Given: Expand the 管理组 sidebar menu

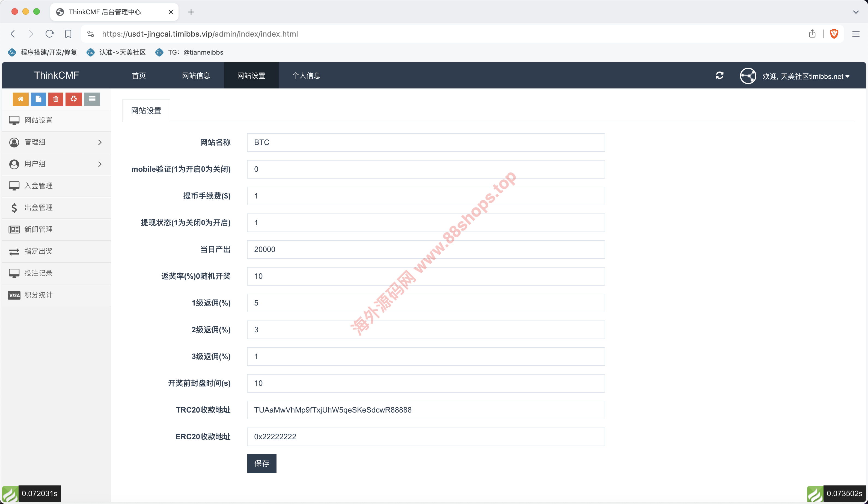Looking at the screenshot, I should [x=57, y=142].
